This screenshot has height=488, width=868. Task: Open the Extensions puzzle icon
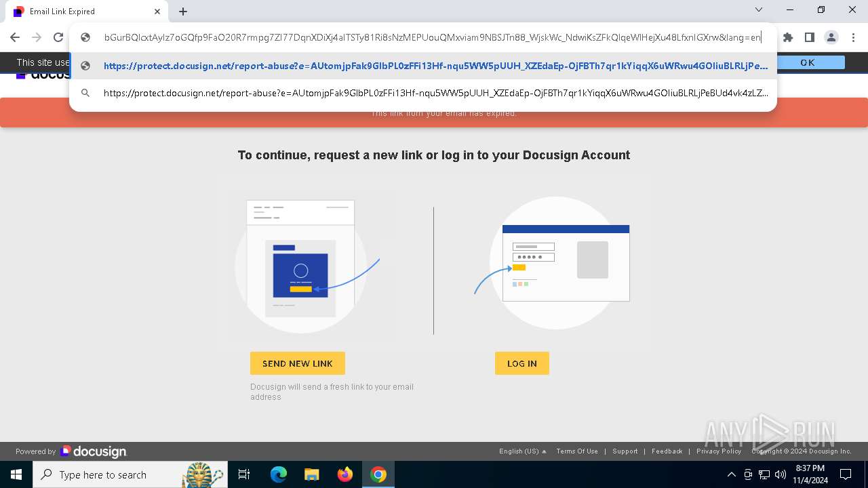(x=787, y=37)
